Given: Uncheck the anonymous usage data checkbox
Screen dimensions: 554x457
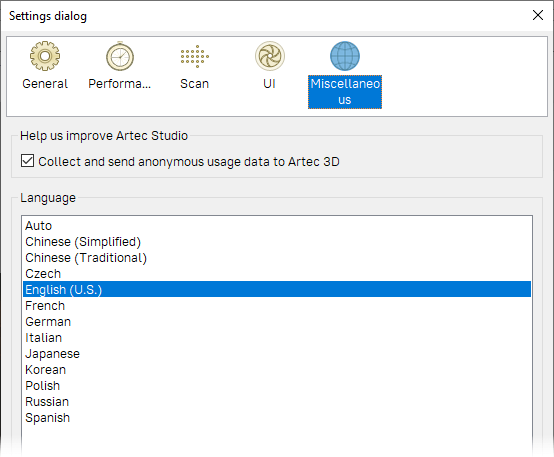Looking at the screenshot, I should [x=28, y=160].
